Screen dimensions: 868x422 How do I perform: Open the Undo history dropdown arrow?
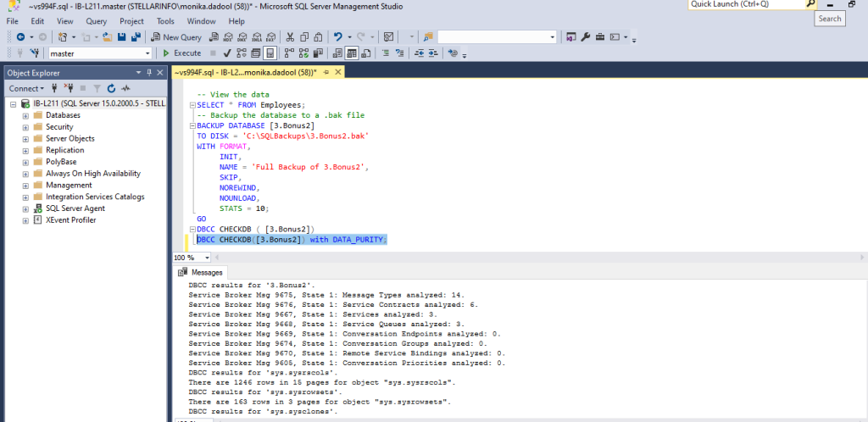[350, 37]
